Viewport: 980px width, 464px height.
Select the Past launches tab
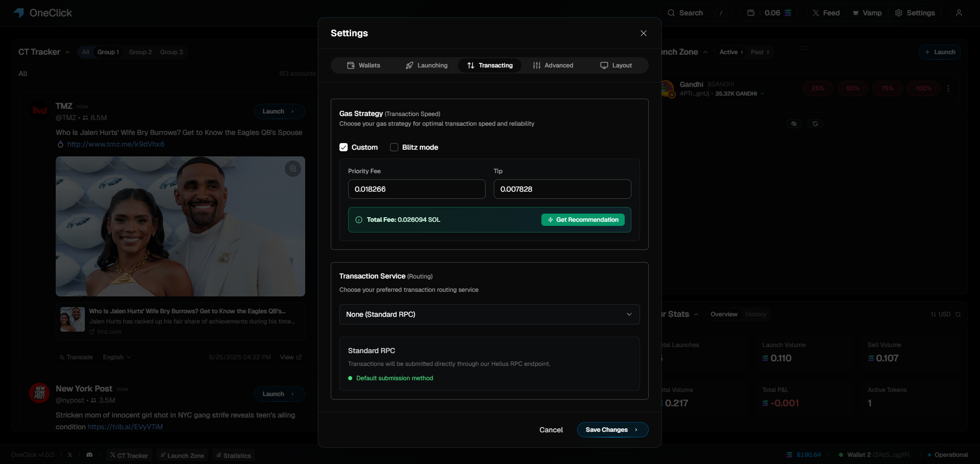tap(760, 52)
